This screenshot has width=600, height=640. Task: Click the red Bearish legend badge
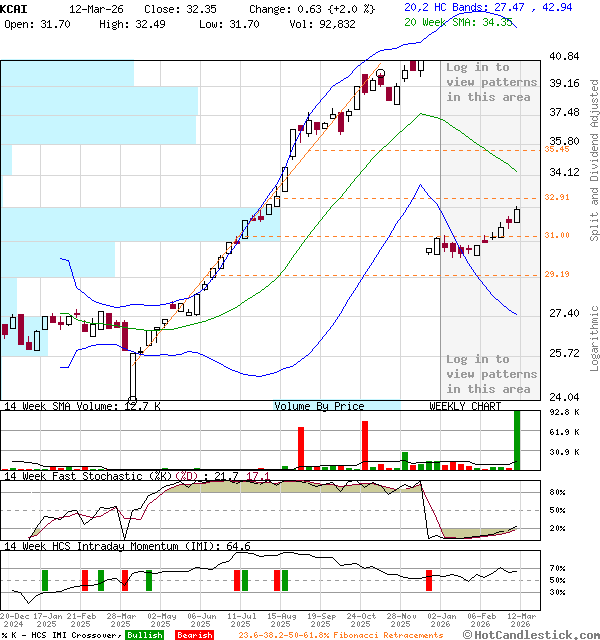pos(194,635)
